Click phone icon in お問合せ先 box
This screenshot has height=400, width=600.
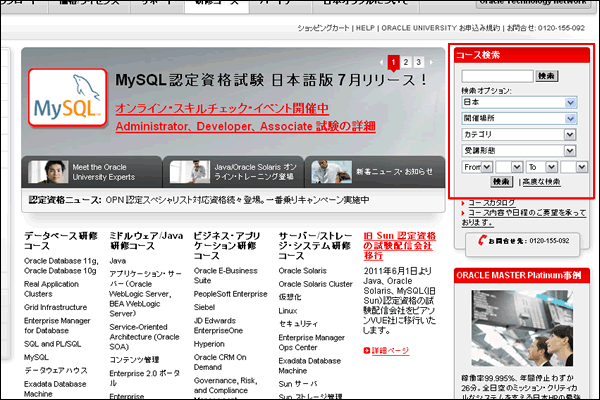click(x=482, y=240)
